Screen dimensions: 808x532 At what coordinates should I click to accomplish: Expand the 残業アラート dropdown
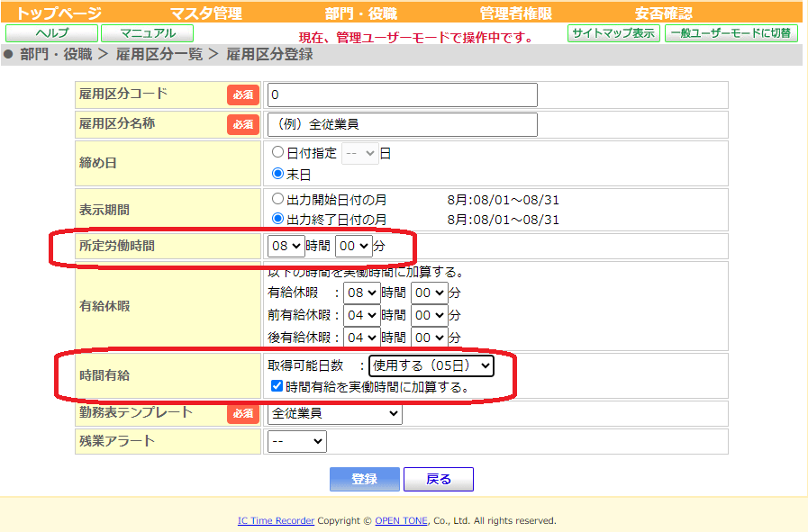(x=297, y=441)
